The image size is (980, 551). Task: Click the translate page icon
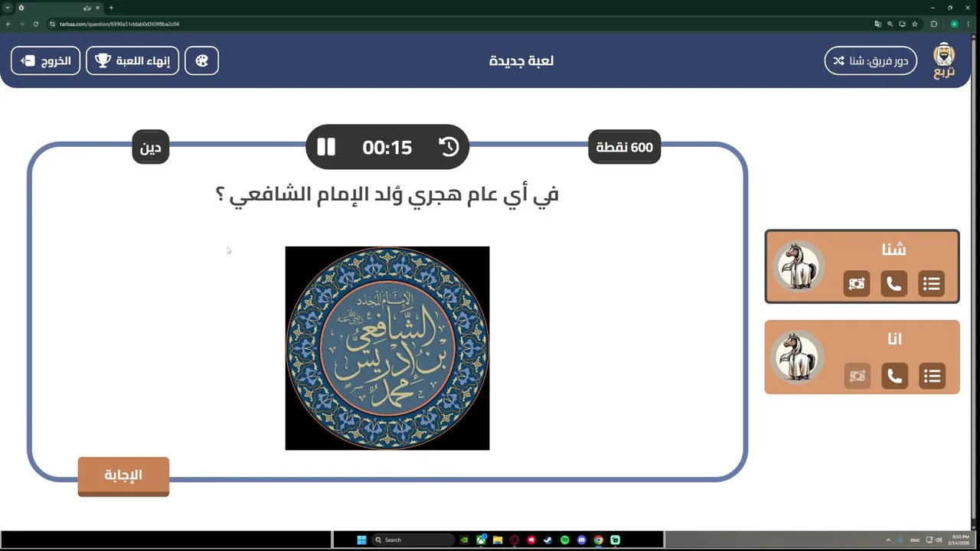877,24
